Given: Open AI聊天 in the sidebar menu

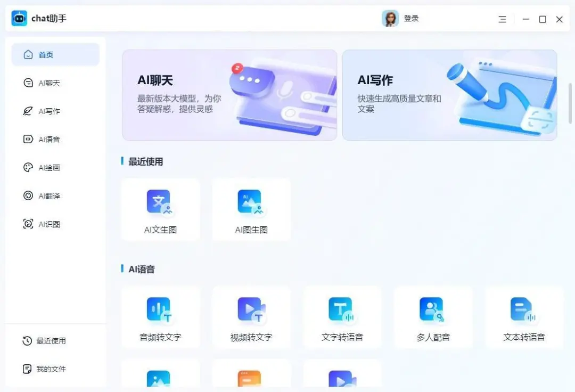Looking at the screenshot, I should click(x=49, y=83).
